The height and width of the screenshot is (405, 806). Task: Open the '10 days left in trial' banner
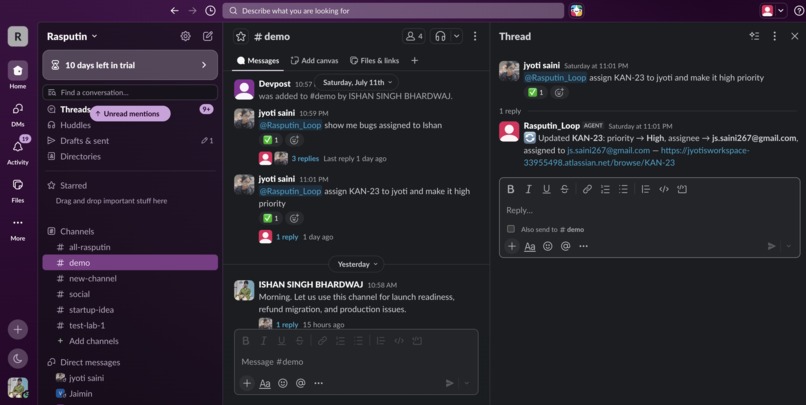[x=130, y=65]
